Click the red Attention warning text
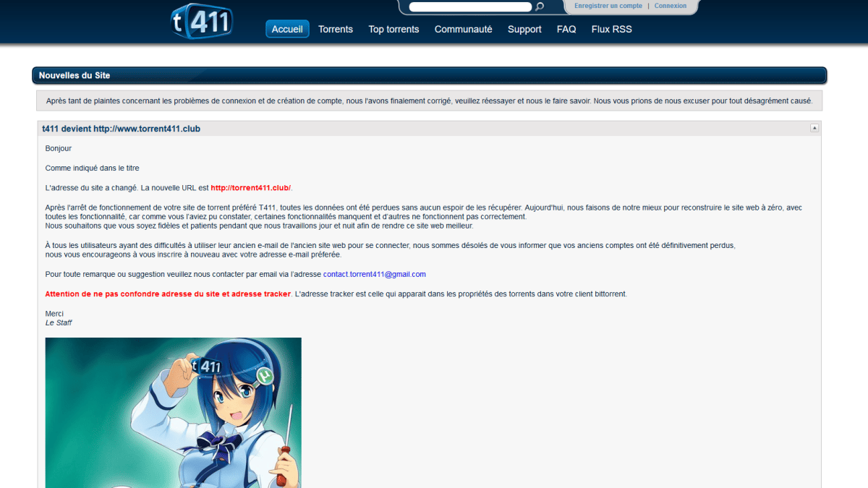868x488 pixels. [168, 294]
